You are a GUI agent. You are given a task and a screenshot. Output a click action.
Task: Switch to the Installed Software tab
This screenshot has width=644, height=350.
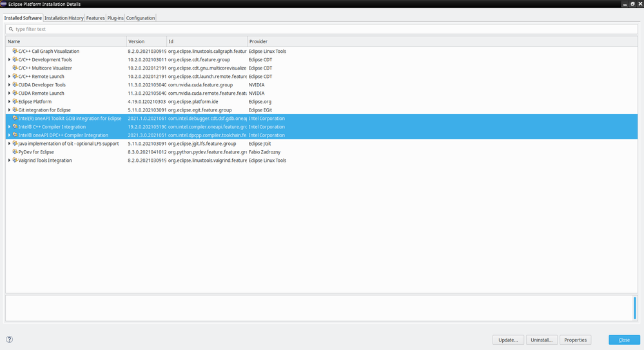tap(23, 18)
